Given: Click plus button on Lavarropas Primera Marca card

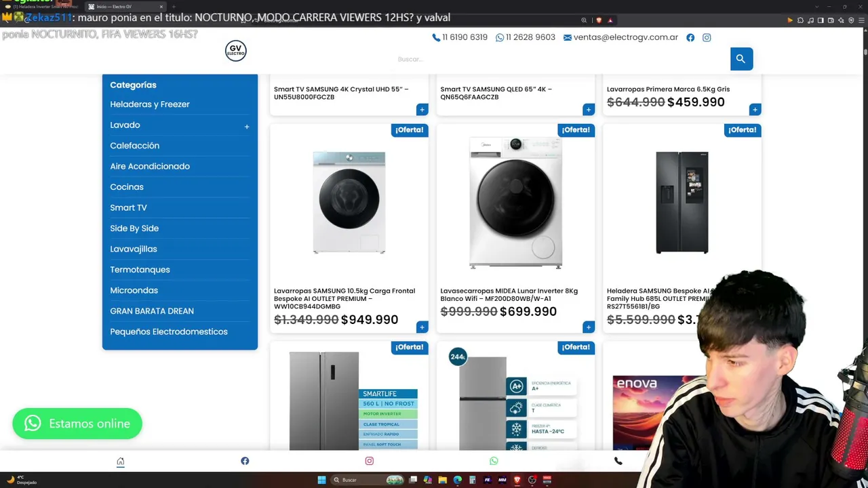Looking at the screenshot, I should click(755, 110).
